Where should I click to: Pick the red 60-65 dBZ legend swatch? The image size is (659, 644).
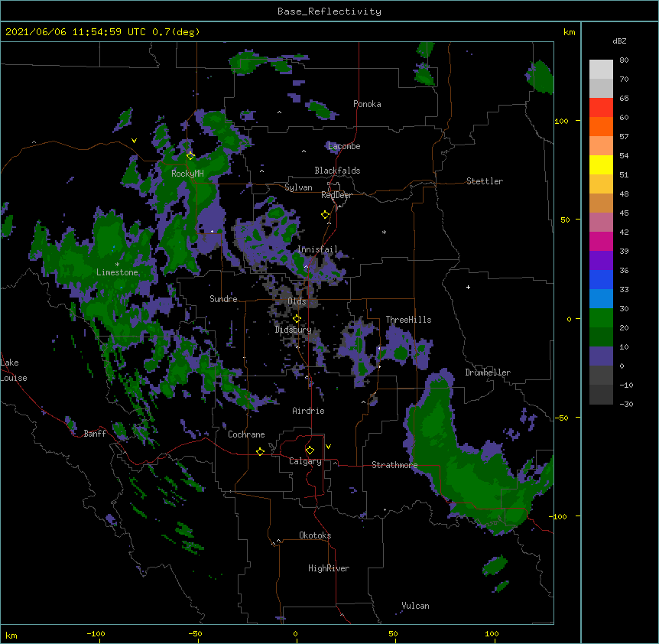[601, 108]
